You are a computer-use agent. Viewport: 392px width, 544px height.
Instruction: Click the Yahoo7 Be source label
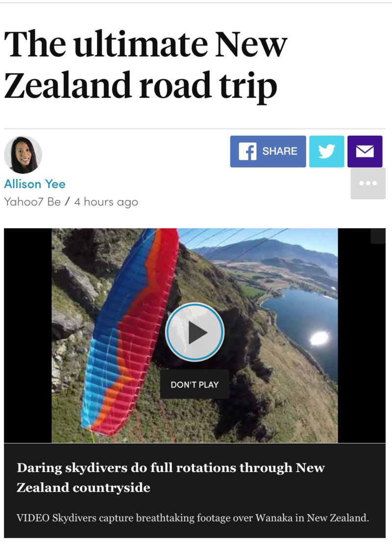pyautogui.click(x=32, y=201)
